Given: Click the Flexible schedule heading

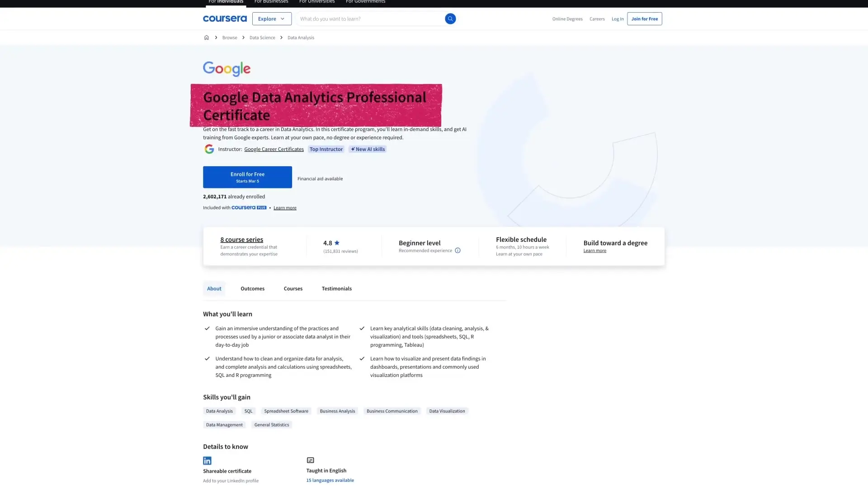Looking at the screenshot, I should click(521, 239).
